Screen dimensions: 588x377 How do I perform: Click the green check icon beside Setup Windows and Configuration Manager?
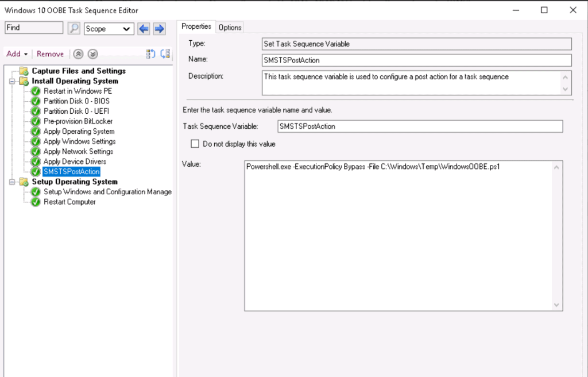tap(36, 192)
